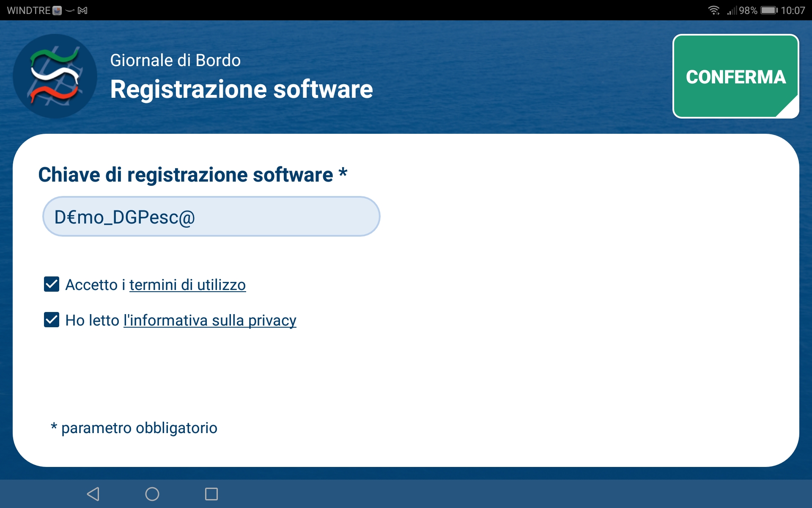Tap the Wi-Fi status icon

pyautogui.click(x=713, y=10)
